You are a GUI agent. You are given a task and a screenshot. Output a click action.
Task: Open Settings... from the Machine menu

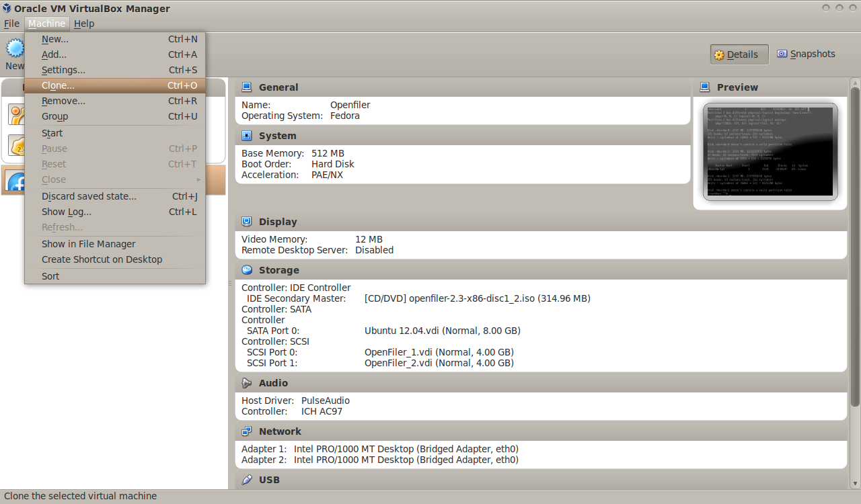(x=115, y=70)
